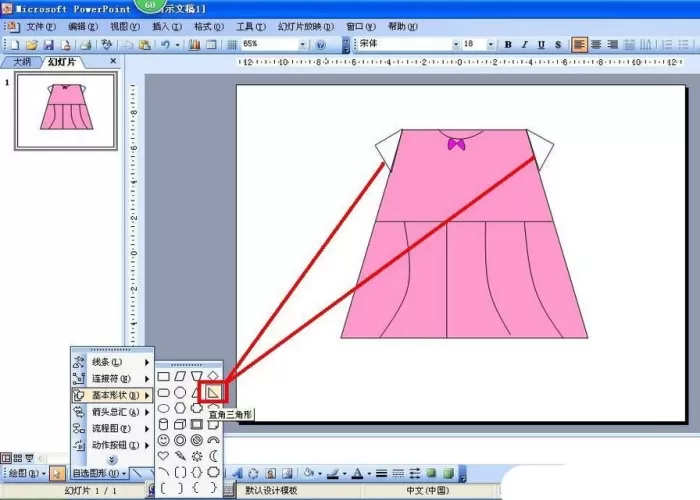Click the Paste clipboard icon
Image resolution: width=700 pixels, height=500 pixels.
click(144, 45)
